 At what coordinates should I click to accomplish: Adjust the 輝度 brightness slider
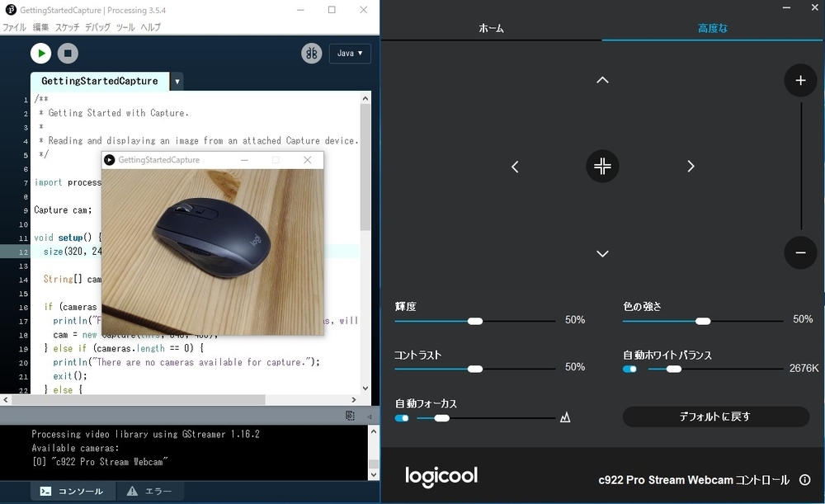[475, 321]
